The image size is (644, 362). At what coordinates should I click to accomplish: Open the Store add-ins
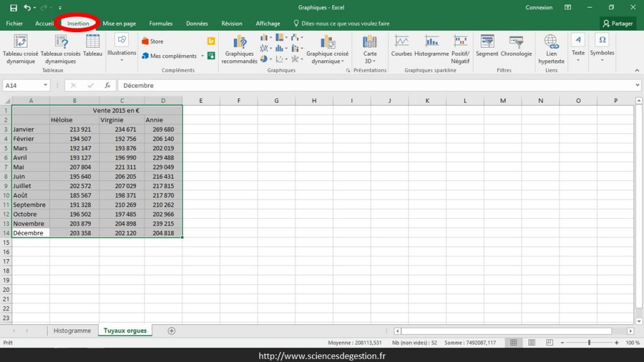152,41
